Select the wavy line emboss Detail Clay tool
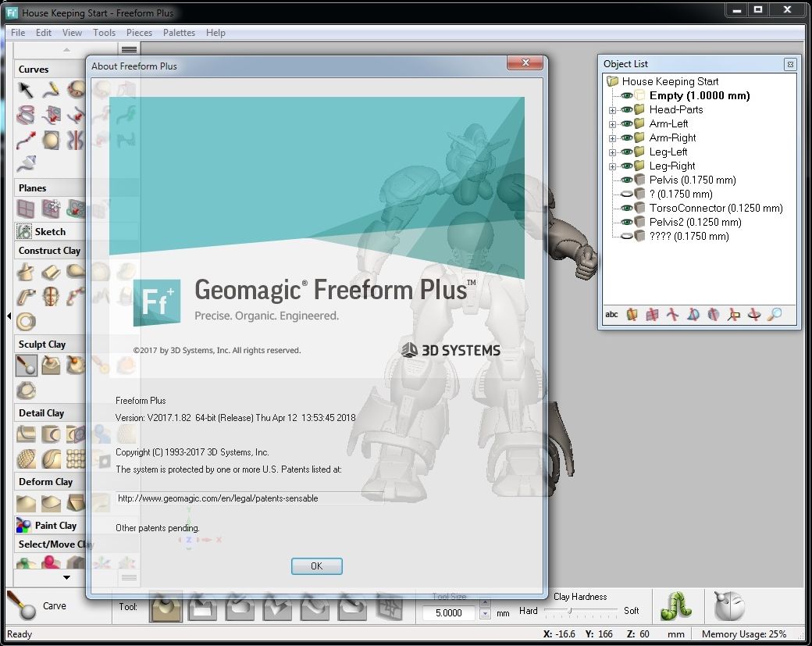This screenshot has height=646, width=812. point(51,459)
